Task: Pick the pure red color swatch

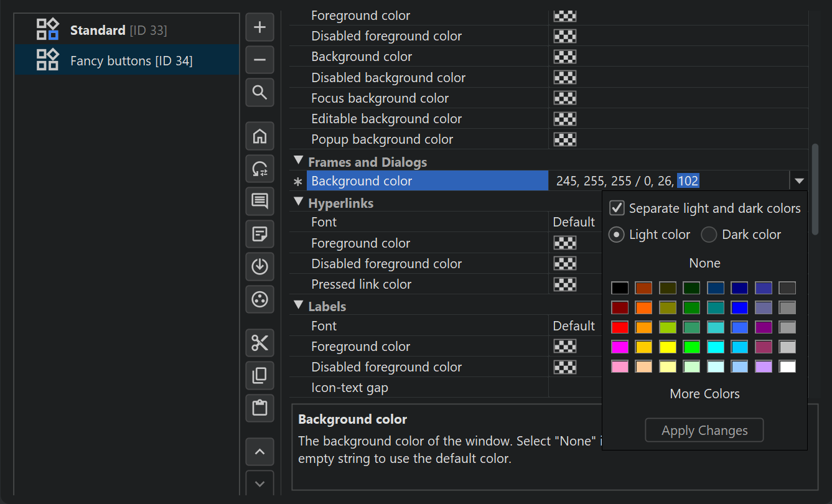Action: tap(620, 327)
